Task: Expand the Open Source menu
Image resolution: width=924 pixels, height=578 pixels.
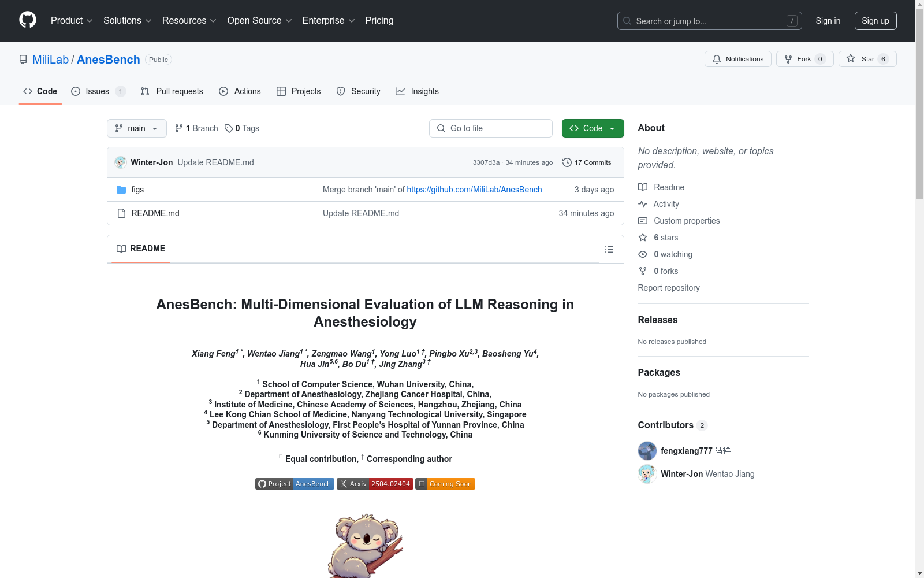Action: click(260, 21)
